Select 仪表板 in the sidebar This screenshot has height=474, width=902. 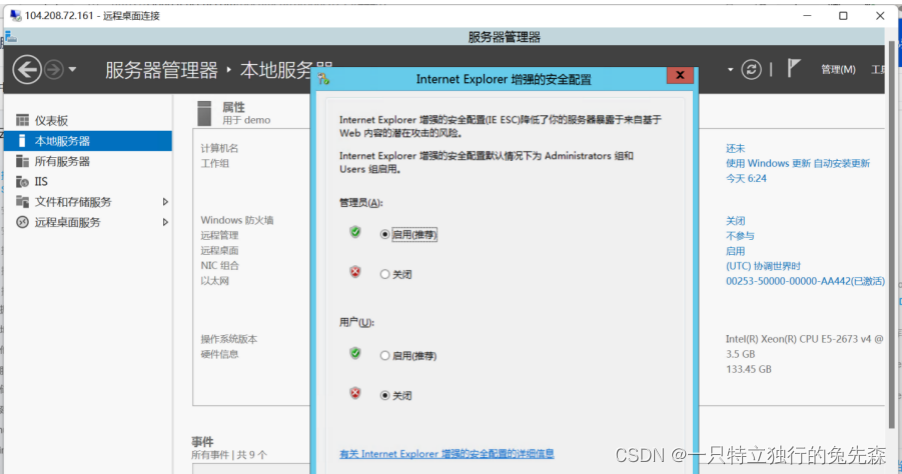point(87,121)
